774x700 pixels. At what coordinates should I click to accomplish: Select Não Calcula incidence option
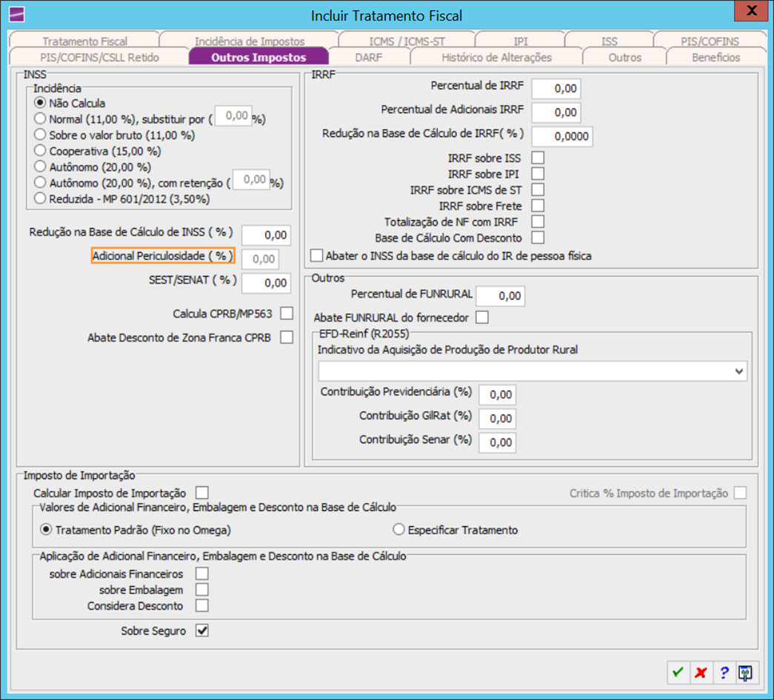[40, 103]
